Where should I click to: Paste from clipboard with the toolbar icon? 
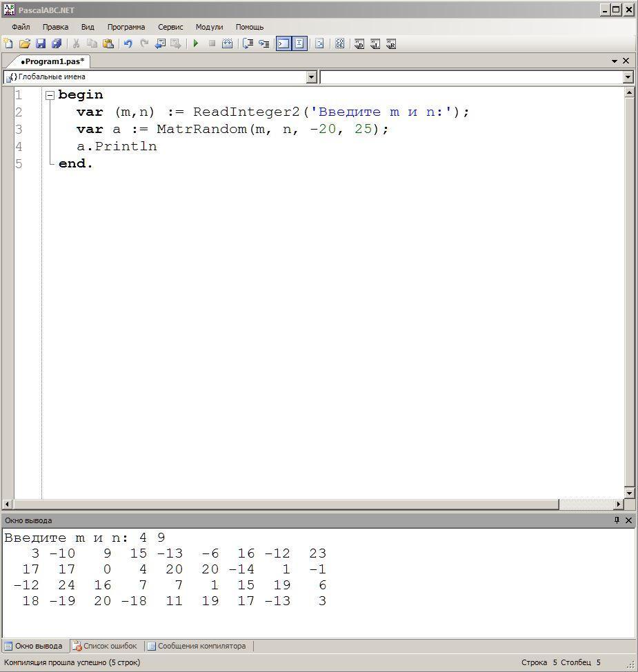[x=108, y=43]
